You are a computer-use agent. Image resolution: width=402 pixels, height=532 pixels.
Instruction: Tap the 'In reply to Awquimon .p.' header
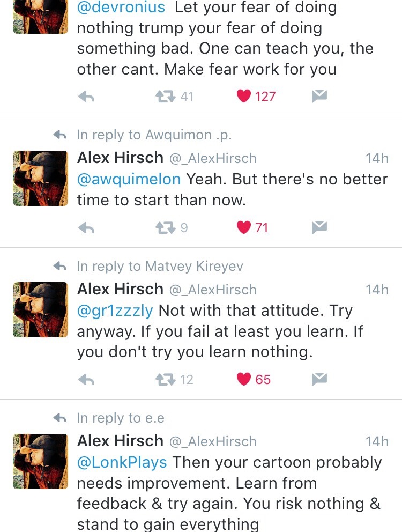coord(154,135)
